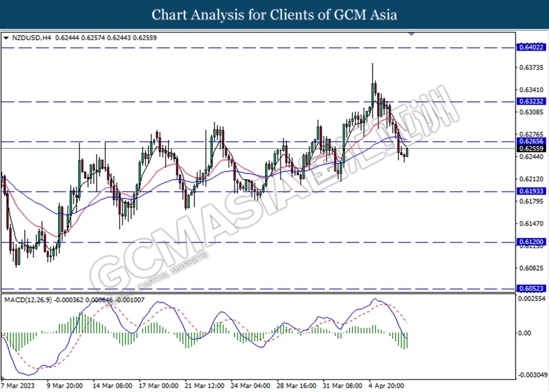Click the 0.63410 price scale value
The width and height of the screenshot is (549, 392).
click(x=531, y=90)
